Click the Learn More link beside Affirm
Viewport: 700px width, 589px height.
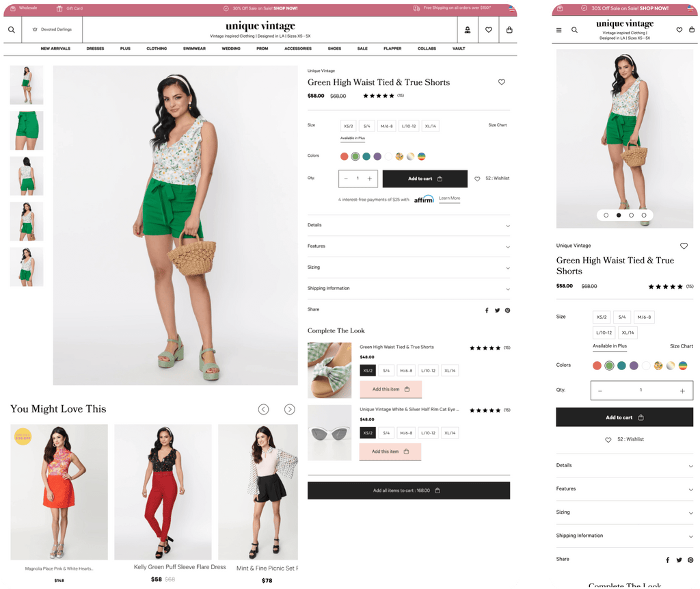coord(449,198)
